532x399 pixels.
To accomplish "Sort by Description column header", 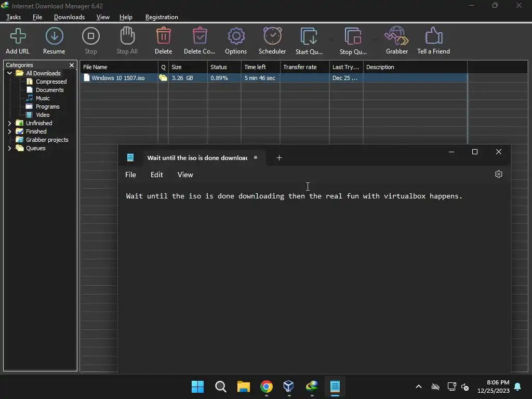I will [x=415, y=67].
